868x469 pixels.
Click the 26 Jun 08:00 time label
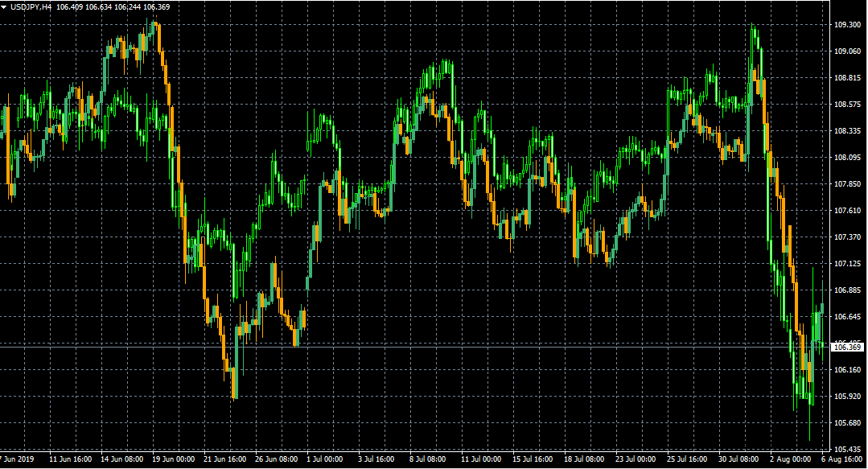(276, 459)
